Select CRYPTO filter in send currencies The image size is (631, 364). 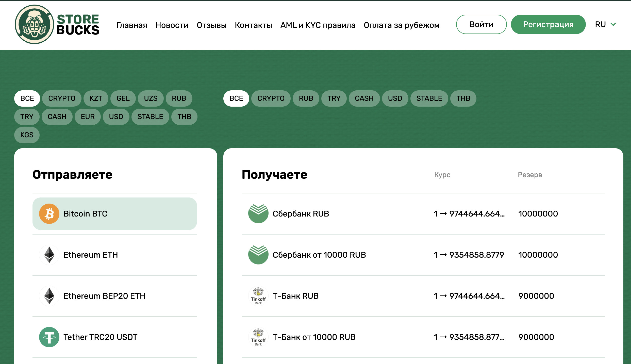tap(62, 98)
